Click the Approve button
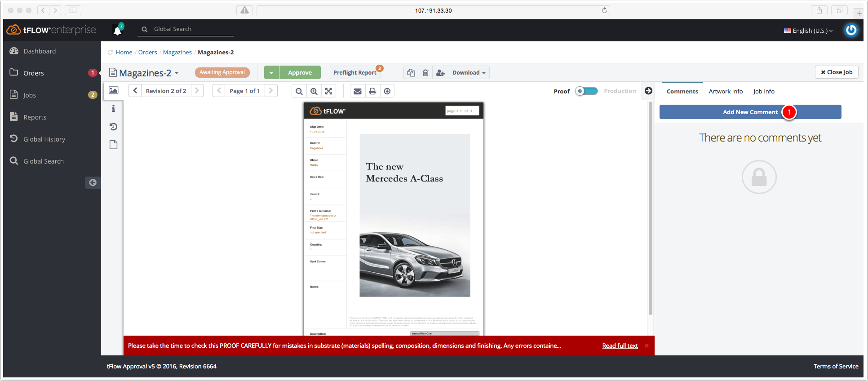Screen dimensions: 868x381 tap(300, 72)
